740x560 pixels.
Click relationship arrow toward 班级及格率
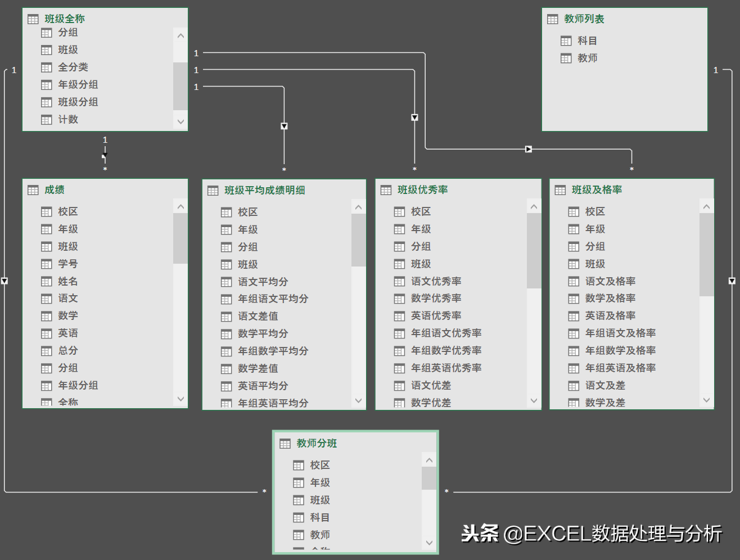[529, 149]
